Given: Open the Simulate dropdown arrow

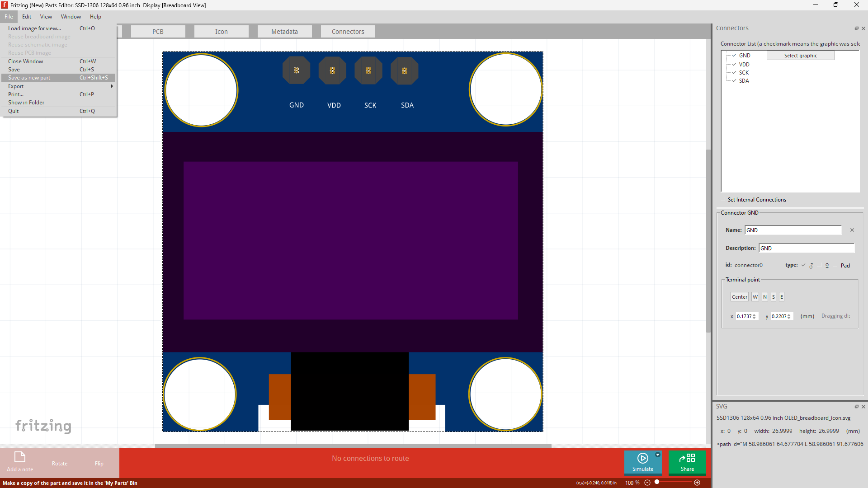Looking at the screenshot, I should [x=658, y=455].
